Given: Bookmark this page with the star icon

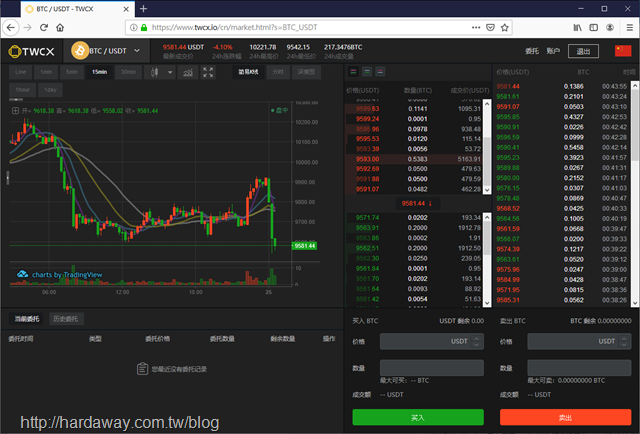Looking at the screenshot, I should click(504, 27).
